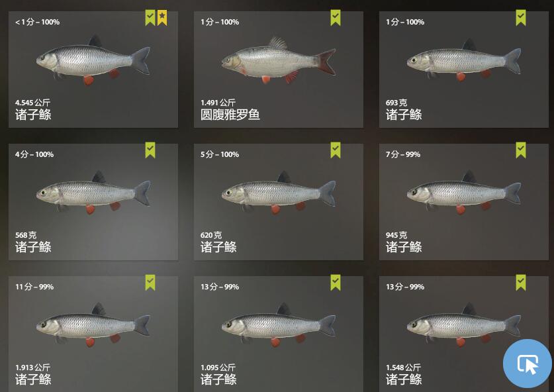554x392 pixels.
Task: Click the green checkmark ribbon on 4.545 公斤 card
Action: [x=150, y=18]
